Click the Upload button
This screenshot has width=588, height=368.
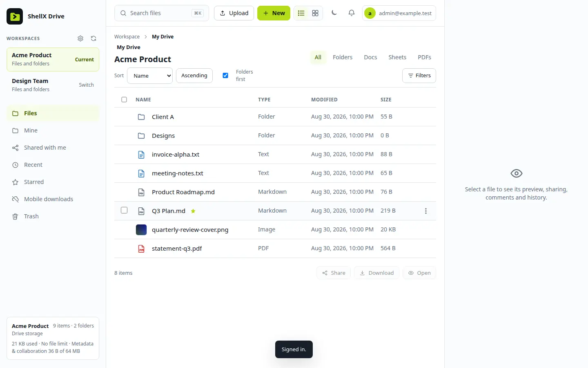point(234,13)
